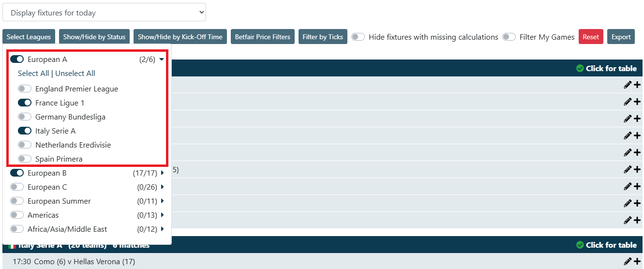Open the Show/Hide by Kick-Off Time menu

click(180, 37)
